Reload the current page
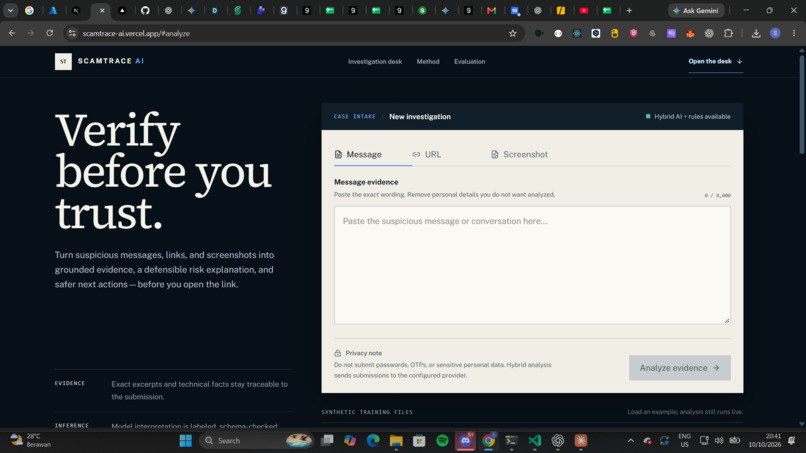The height and width of the screenshot is (453, 806). point(50,33)
